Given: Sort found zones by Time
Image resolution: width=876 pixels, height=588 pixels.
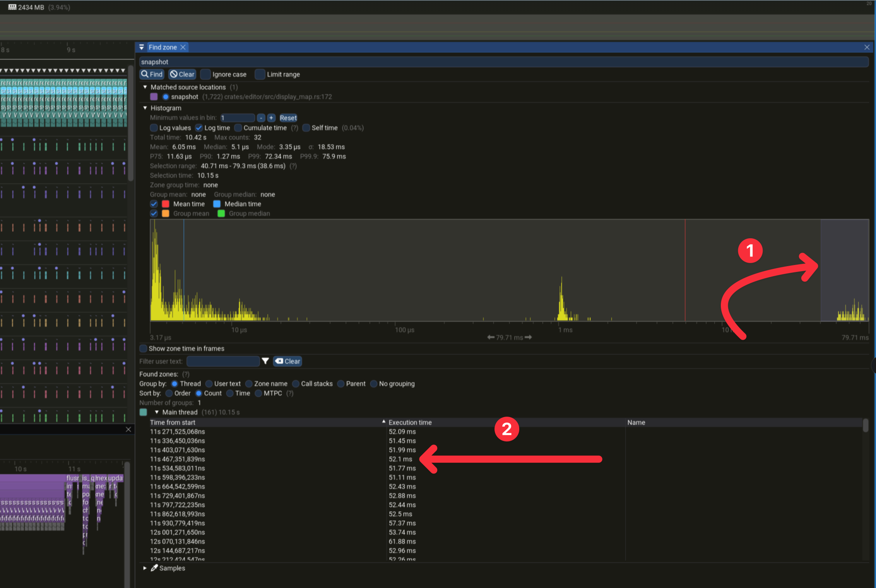Looking at the screenshot, I should 230,393.
